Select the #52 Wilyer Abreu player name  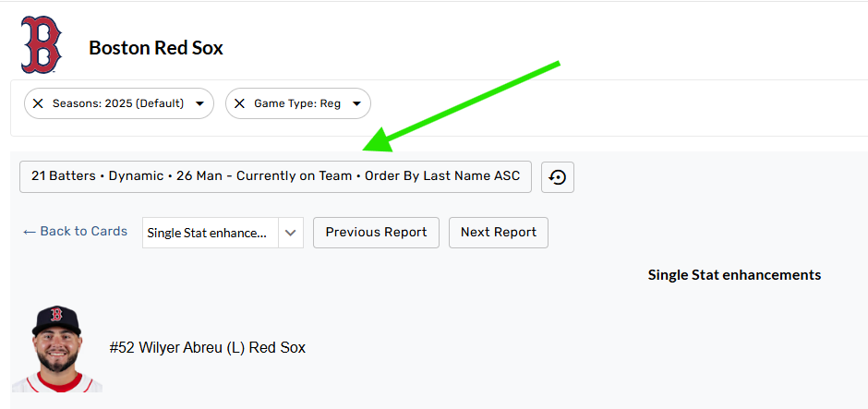pos(207,348)
